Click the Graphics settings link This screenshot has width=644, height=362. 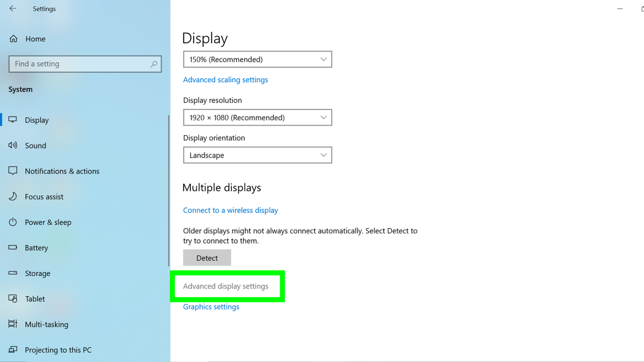pyautogui.click(x=210, y=306)
